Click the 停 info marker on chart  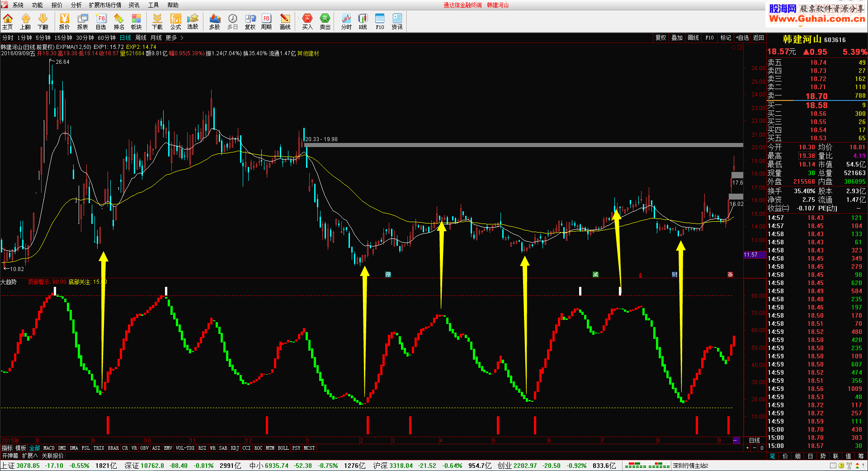click(x=388, y=274)
